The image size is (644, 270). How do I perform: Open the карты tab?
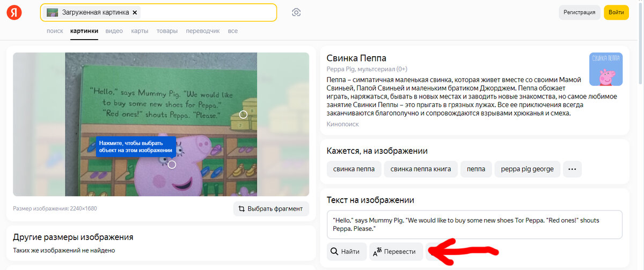[140, 31]
